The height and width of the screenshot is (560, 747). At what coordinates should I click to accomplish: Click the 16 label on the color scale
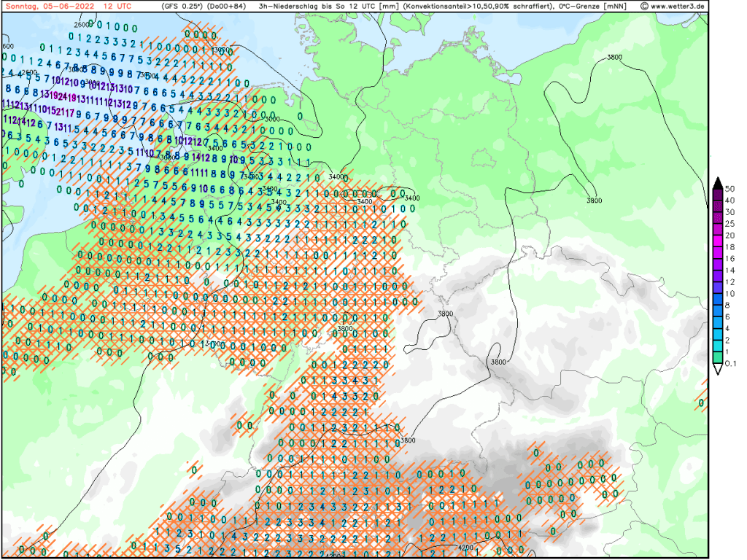[729, 259]
